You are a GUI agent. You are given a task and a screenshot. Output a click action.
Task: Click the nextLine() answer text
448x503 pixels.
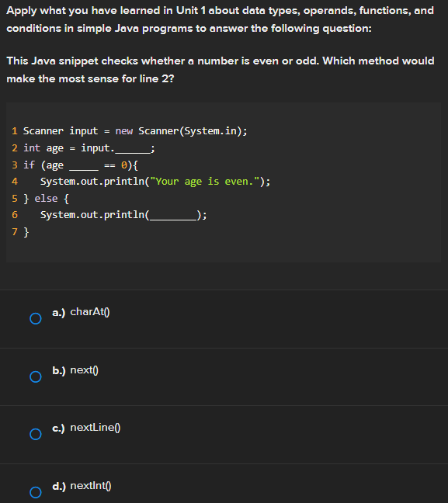[96, 428]
